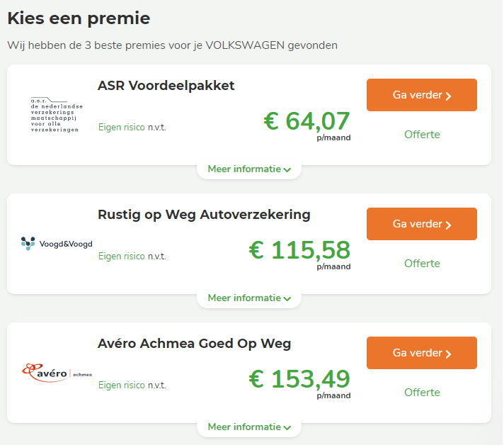Open Offerte link for Avéro Achmea
The width and height of the screenshot is (504, 445).
(422, 393)
